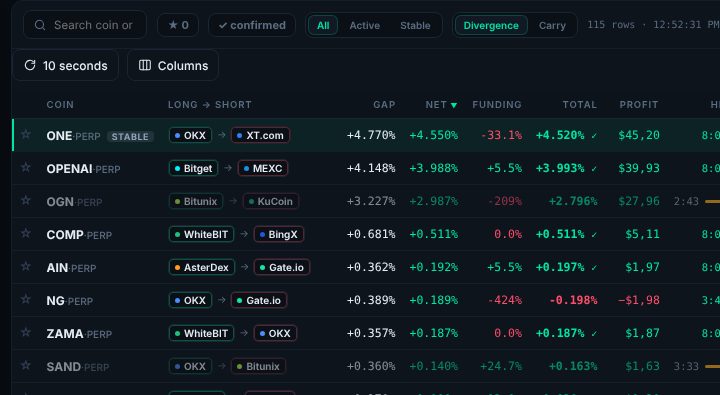Click the XT.com exchange badge
The height and width of the screenshot is (395, 720).
tap(260, 135)
